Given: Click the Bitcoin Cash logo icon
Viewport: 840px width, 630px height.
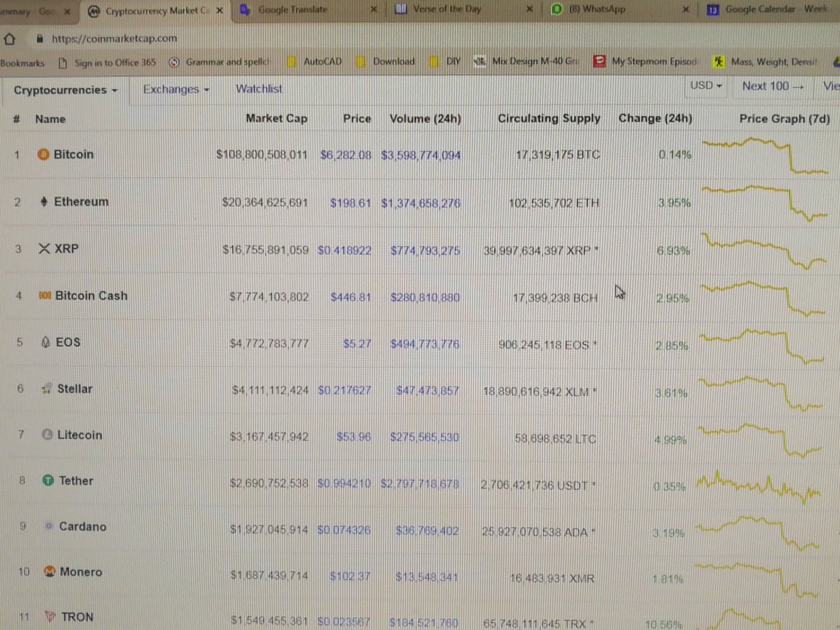Looking at the screenshot, I should pyautogui.click(x=44, y=296).
